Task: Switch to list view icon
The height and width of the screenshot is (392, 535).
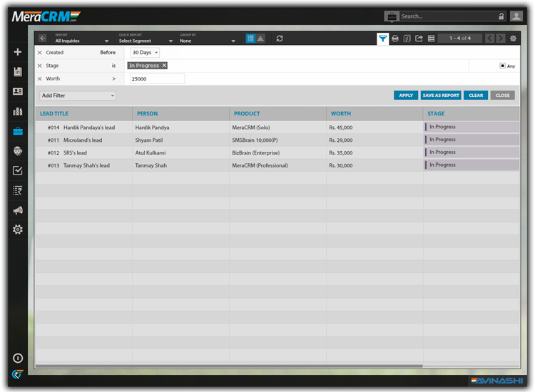Action: [x=250, y=38]
